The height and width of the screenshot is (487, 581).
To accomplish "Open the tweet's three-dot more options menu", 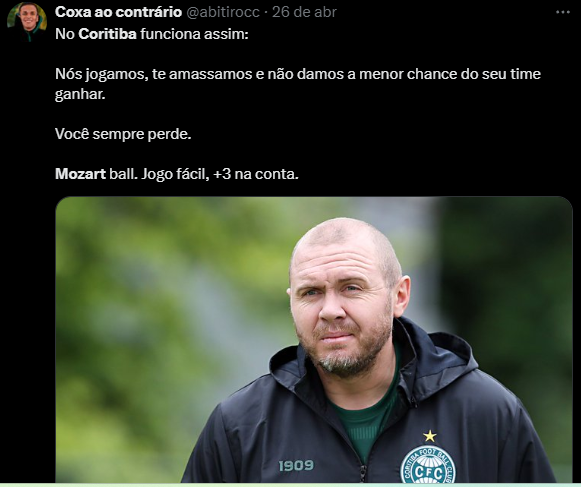I will point(562,12).
